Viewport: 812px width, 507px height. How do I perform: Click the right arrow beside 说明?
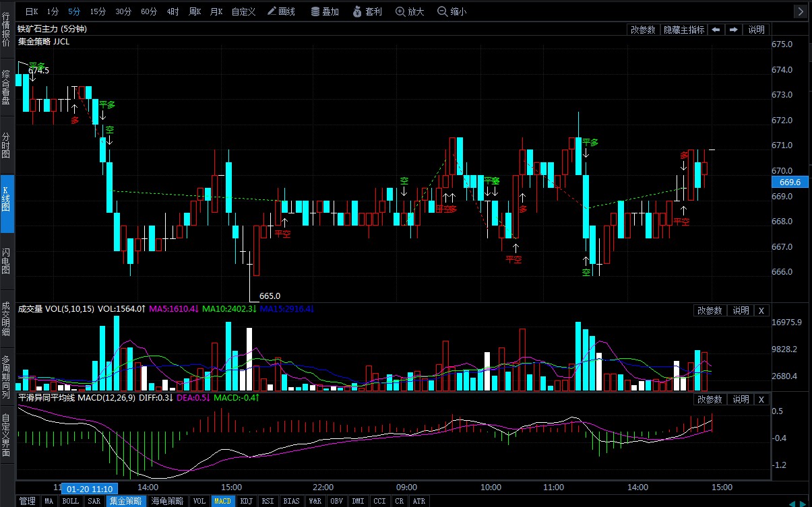(x=732, y=30)
